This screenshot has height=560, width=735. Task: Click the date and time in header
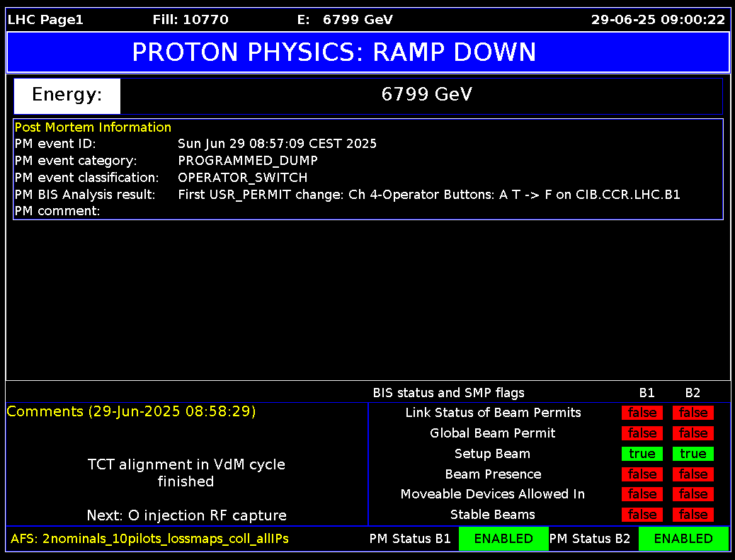[x=658, y=20]
